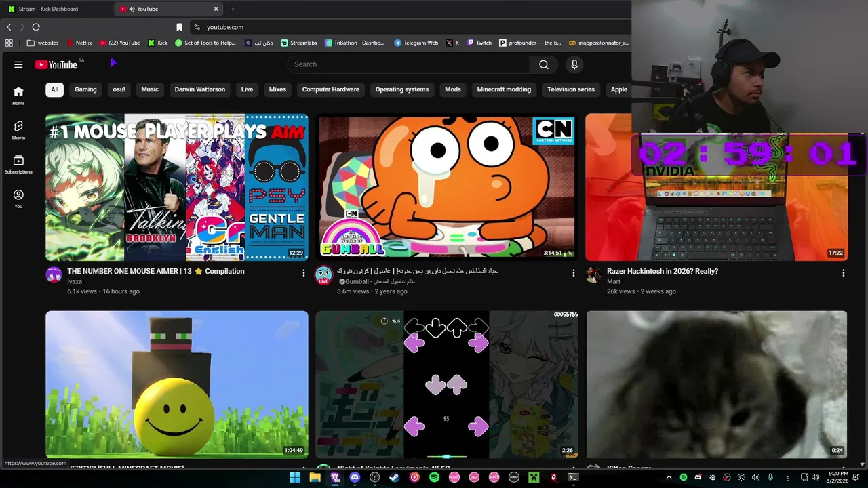The height and width of the screenshot is (488, 868).
Task: Open "Razer Hackintosh in 2026? Really?" title
Action: coord(663,271)
